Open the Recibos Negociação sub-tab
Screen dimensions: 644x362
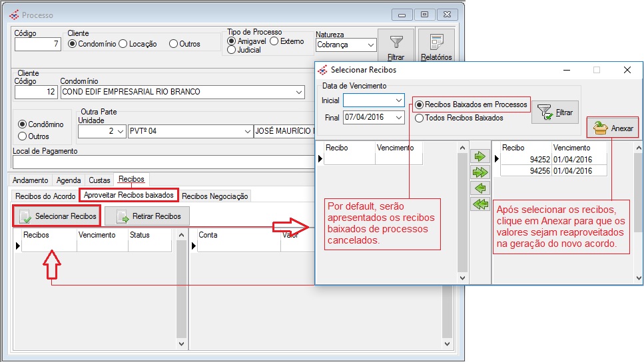pyautogui.click(x=214, y=196)
